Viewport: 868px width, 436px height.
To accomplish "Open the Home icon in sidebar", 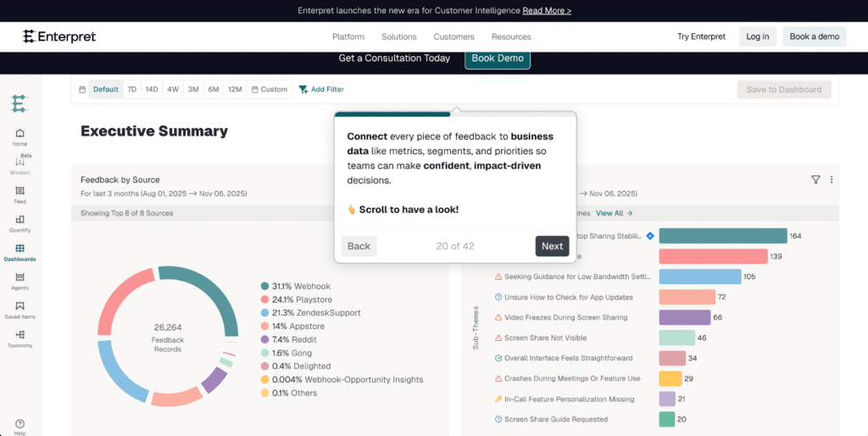I will [x=19, y=133].
